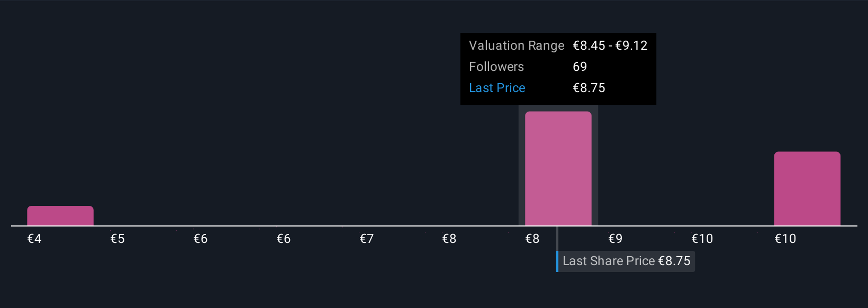This screenshot has height=308, width=868.
Task: Click the €8 label left of highlighted bar
Action: (449, 239)
